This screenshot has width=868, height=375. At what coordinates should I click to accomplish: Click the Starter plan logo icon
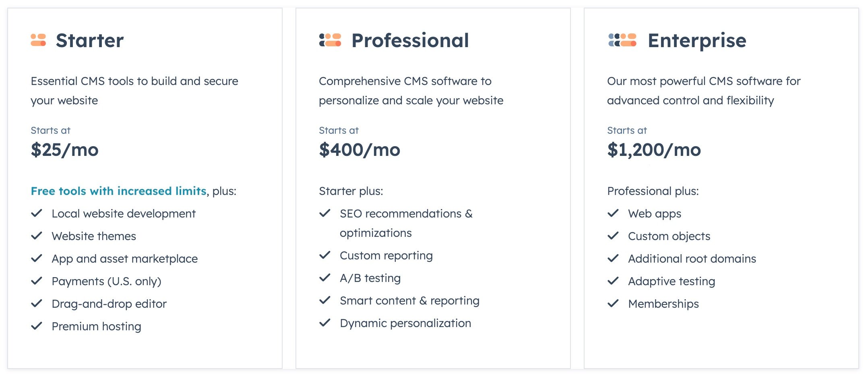pos(38,40)
